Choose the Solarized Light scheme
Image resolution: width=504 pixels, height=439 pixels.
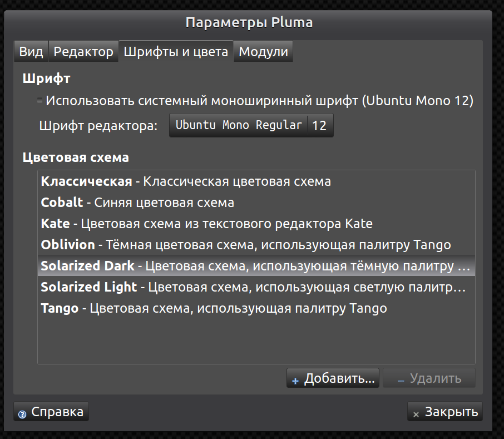(256, 287)
